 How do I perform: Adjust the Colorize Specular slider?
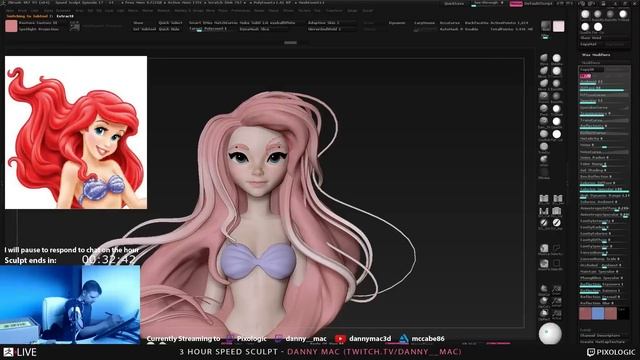[604, 190]
